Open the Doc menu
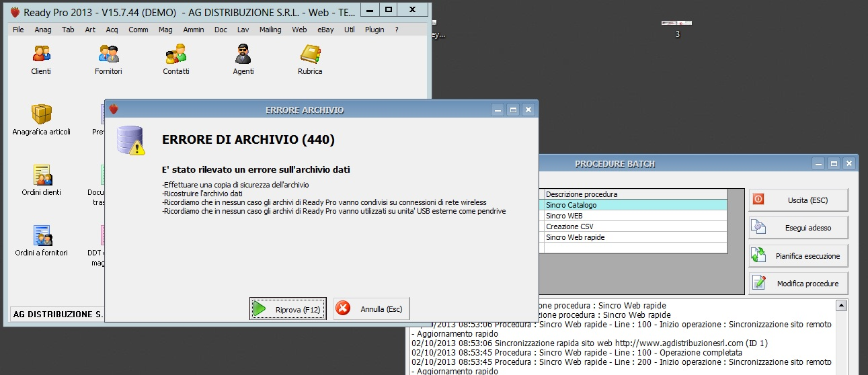Screen dimensions: 868x375 [221, 30]
